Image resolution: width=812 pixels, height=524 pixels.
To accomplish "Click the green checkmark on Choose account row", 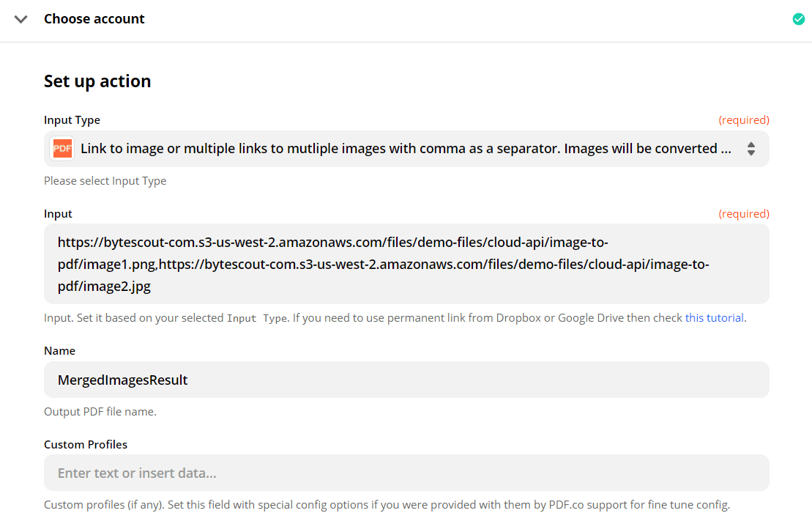I will [x=798, y=18].
